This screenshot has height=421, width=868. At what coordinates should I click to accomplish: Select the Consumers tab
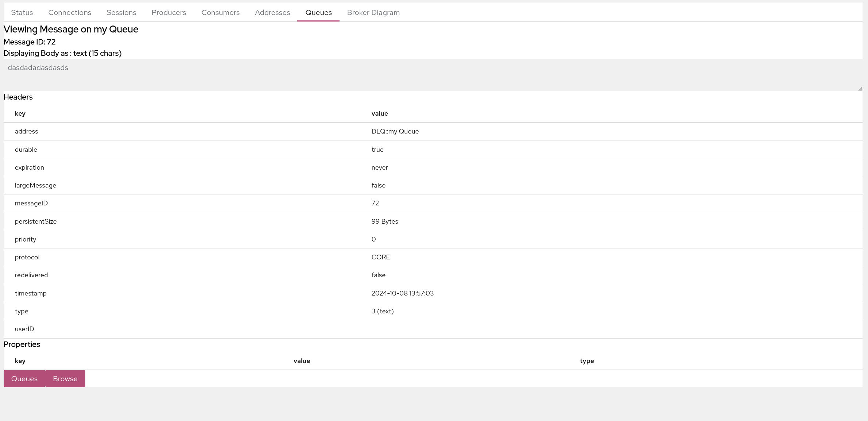[x=220, y=12]
